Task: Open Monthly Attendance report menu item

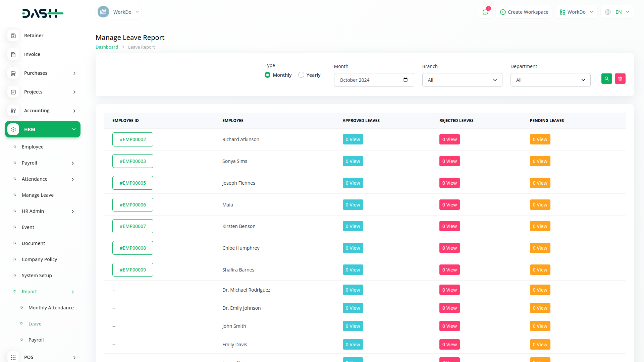Action: point(51,308)
